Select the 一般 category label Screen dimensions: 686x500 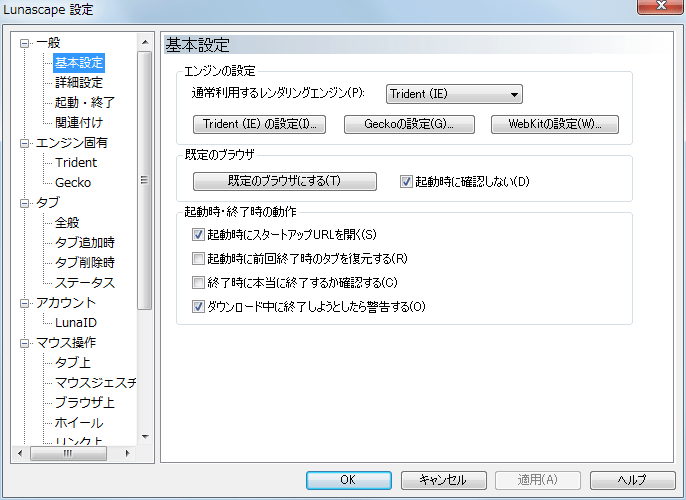48,43
